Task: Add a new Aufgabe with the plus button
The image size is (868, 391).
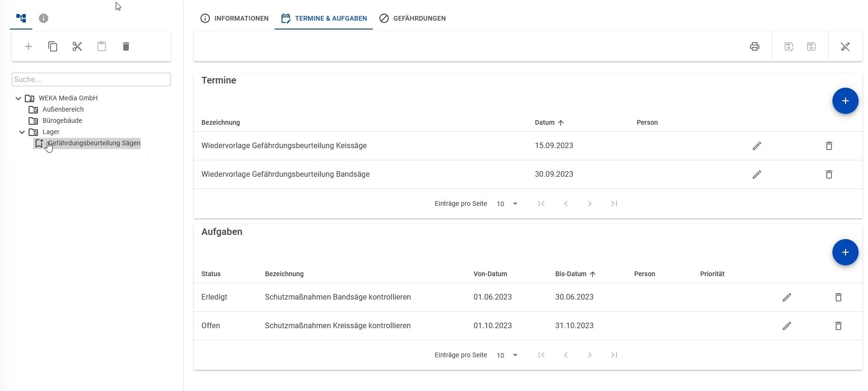Action: [x=845, y=252]
